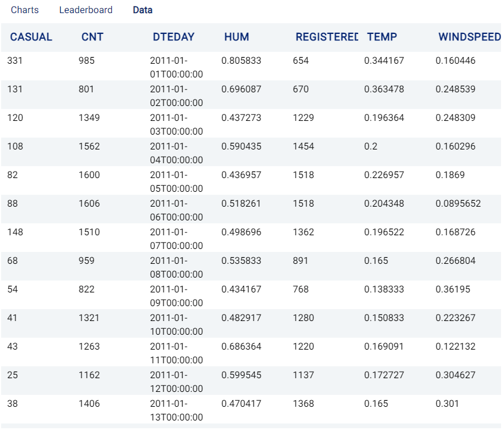This screenshot has width=504, height=433.
Task: Click the REGISTERED column header
Action: pyautogui.click(x=327, y=37)
